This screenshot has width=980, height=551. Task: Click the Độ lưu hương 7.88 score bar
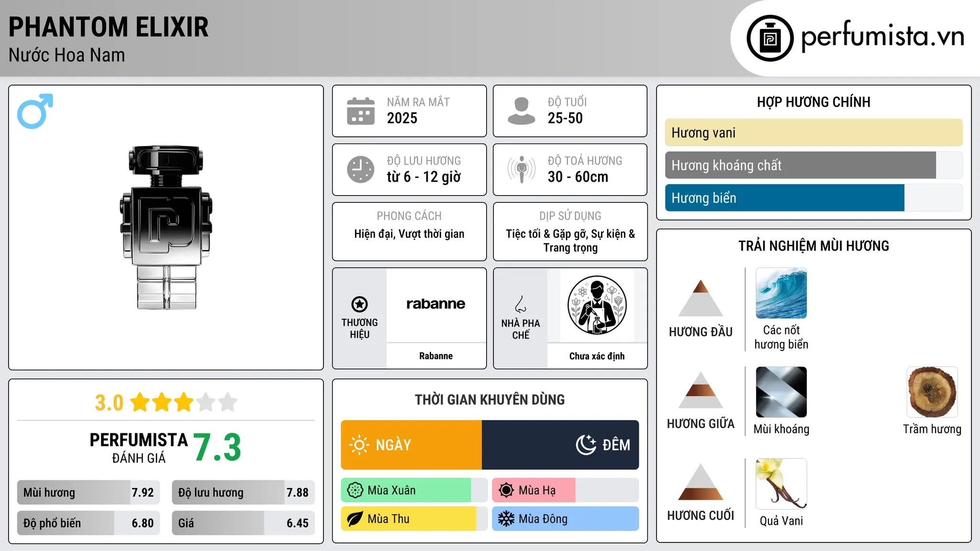[243, 493]
